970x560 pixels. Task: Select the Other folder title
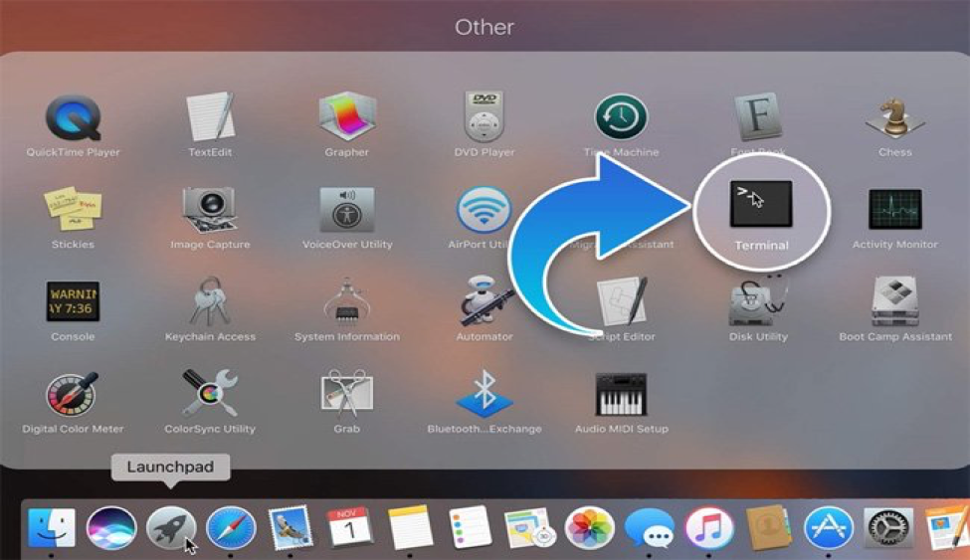[485, 27]
